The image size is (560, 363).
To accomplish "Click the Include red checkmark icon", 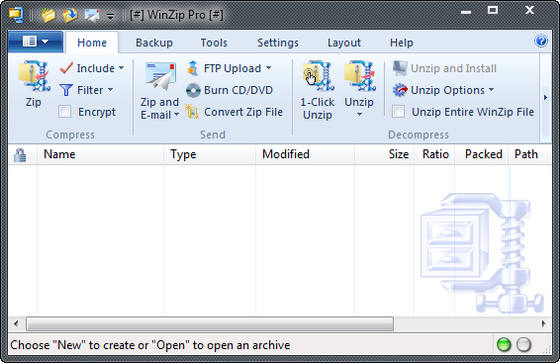I will coord(66,68).
